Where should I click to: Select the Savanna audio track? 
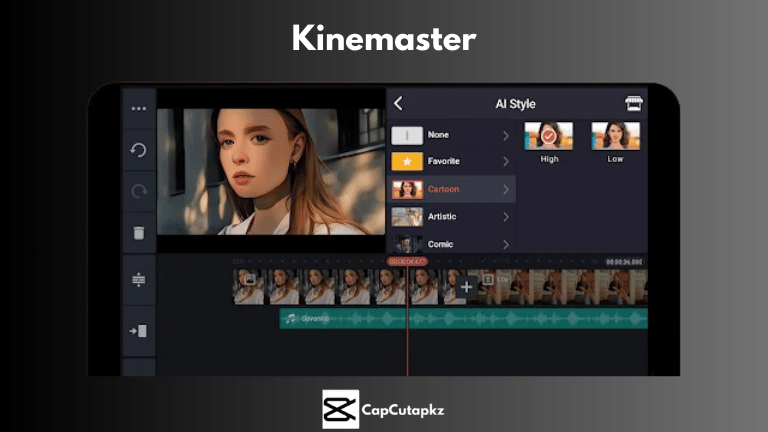coord(463,319)
